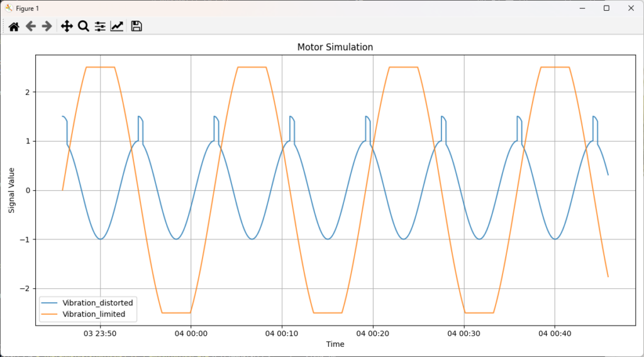Maximize the Figure 1 window
This screenshot has height=357, width=644.
tap(606, 8)
